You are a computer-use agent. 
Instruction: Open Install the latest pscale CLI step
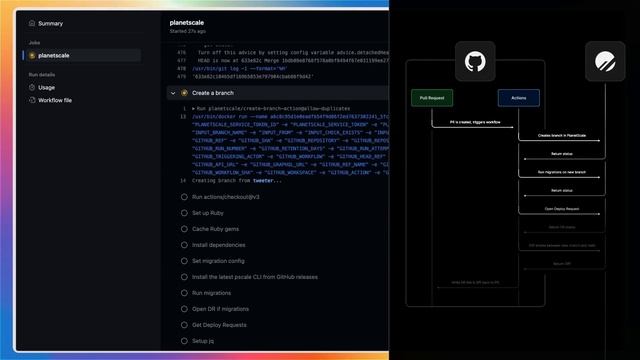pyautogui.click(x=254, y=277)
